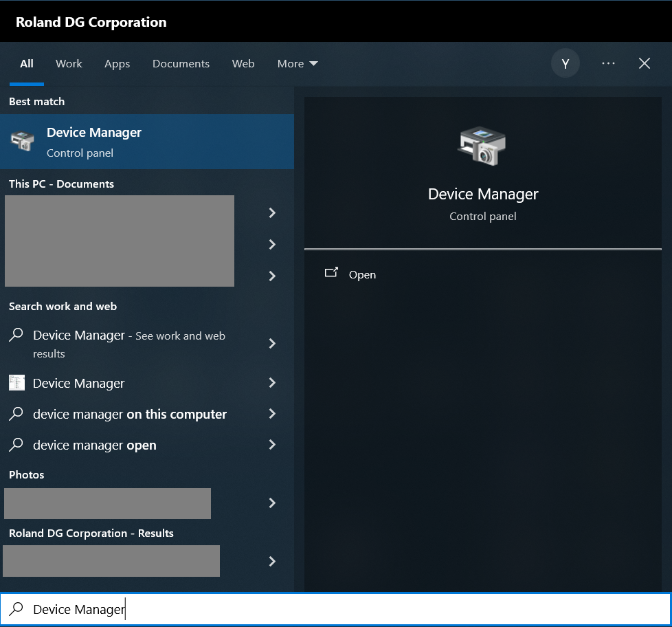Click the Photos section header
Image resolution: width=672 pixels, height=627 pixels.
coord(27,475)
